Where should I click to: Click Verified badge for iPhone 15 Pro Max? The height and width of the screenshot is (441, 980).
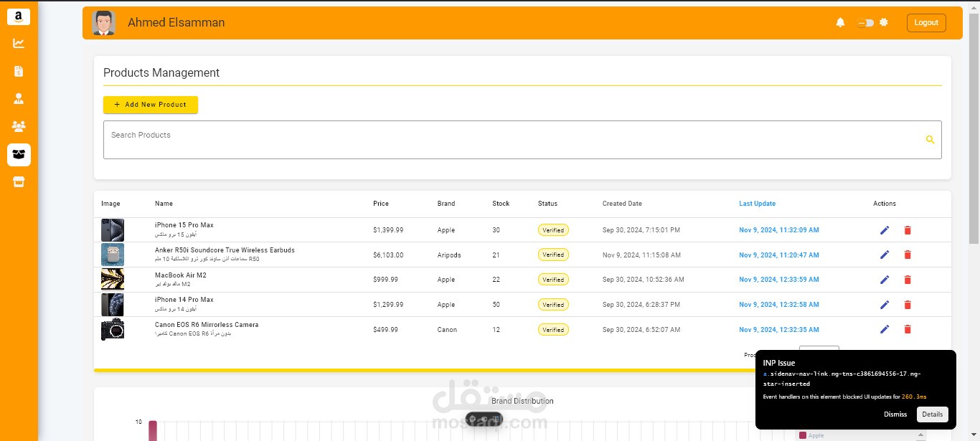coord(553,230)
